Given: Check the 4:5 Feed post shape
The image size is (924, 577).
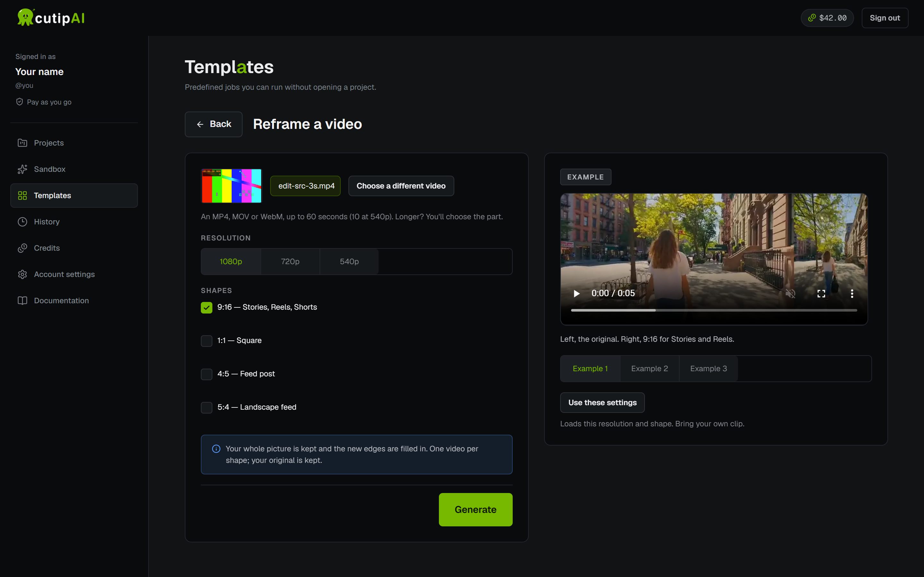Looking at the screenshot, I should (x=207, y=374).
